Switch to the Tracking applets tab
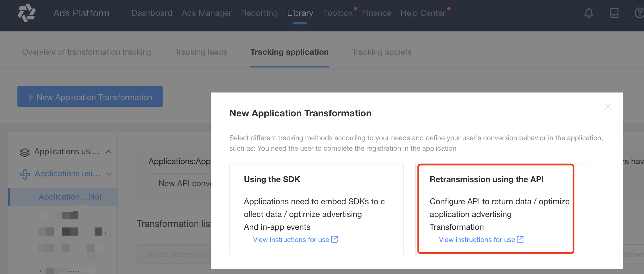This screenshot has height=274, width=644. click(x=382, y=52)
